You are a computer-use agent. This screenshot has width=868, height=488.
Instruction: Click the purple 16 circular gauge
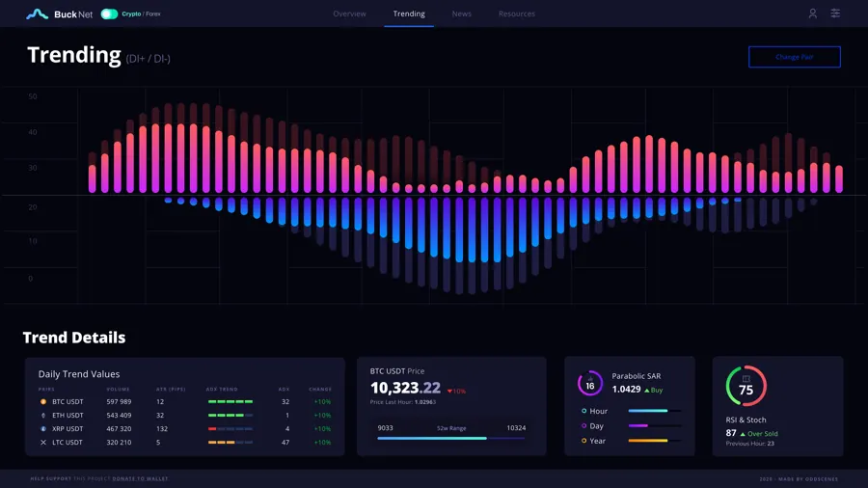[x=590, y=384]
